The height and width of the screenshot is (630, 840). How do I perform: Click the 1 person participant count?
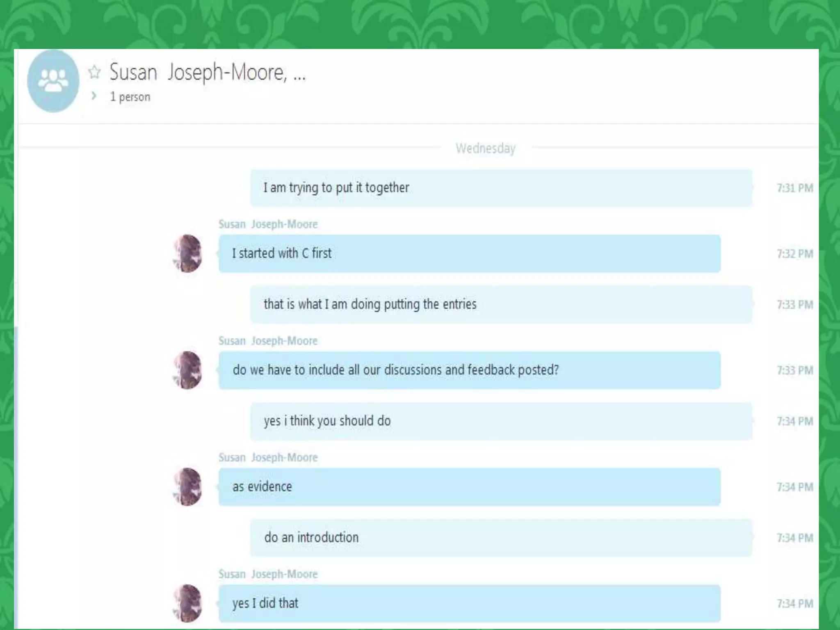click(x=130, y=97)
